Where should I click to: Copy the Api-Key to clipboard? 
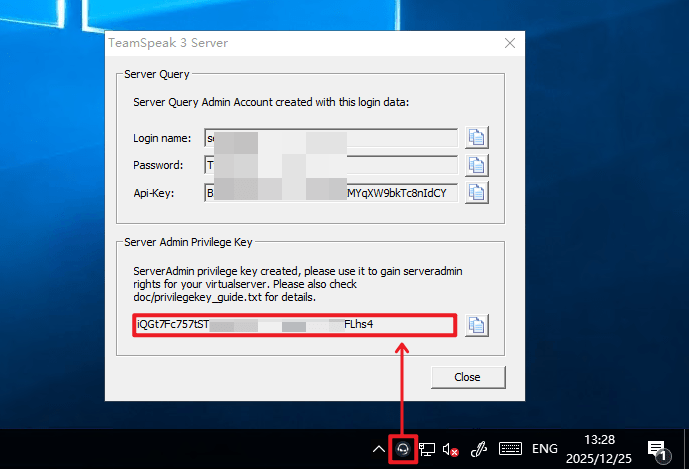(x=476, y=193)
